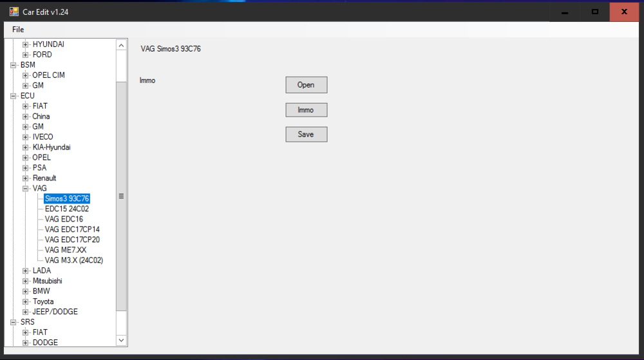Select the Renault tree item
The width and height of the screenshot is (644, 360).
[44, 178]
